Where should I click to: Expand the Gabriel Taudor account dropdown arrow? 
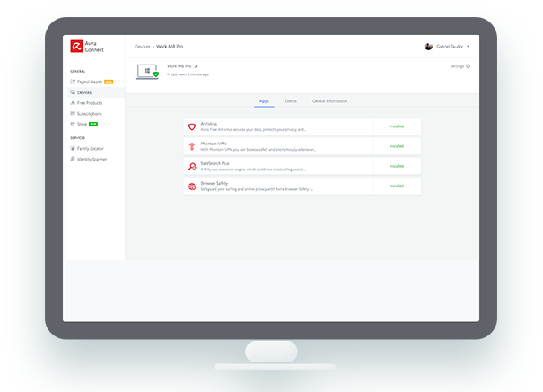(x=469, y=46)
